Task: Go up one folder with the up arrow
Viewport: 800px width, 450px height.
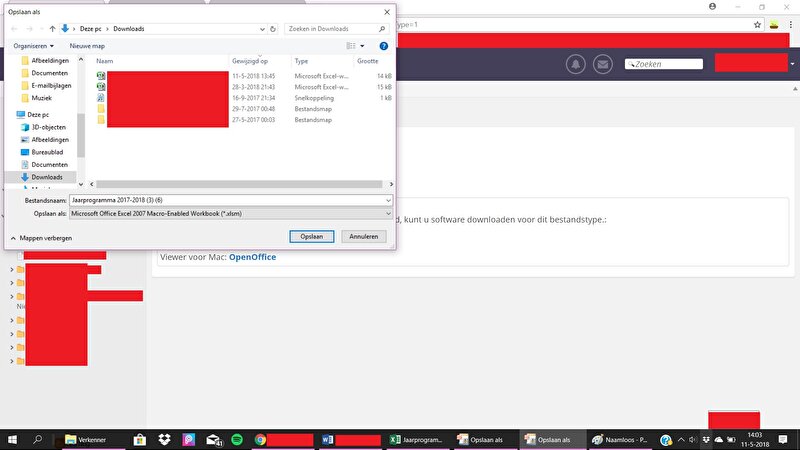Action: tap(52, 29)
